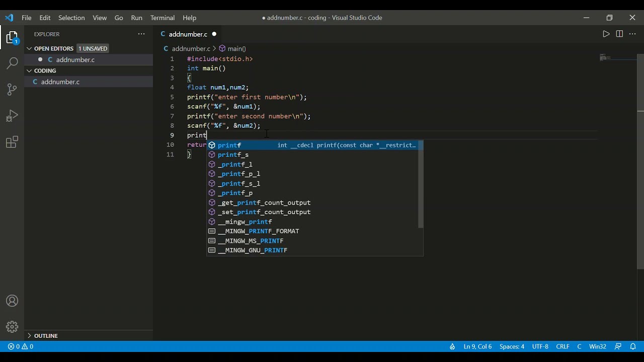
Task: Open notifications bell in status bar
Action: 633,346
